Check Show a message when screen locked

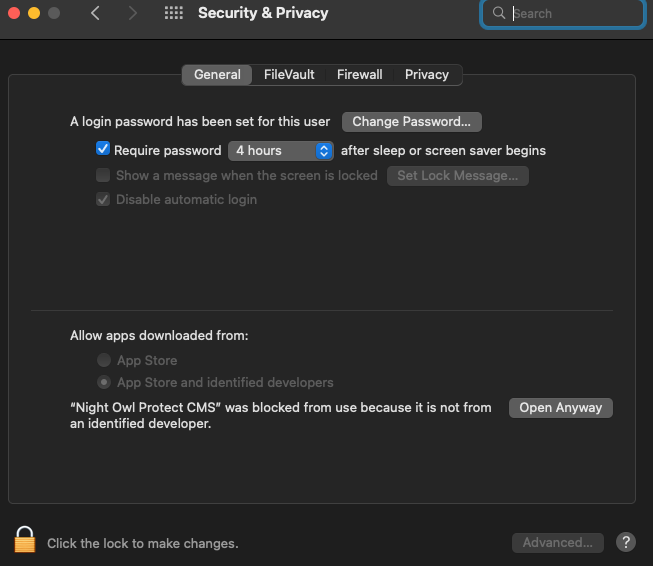point(102,175)
